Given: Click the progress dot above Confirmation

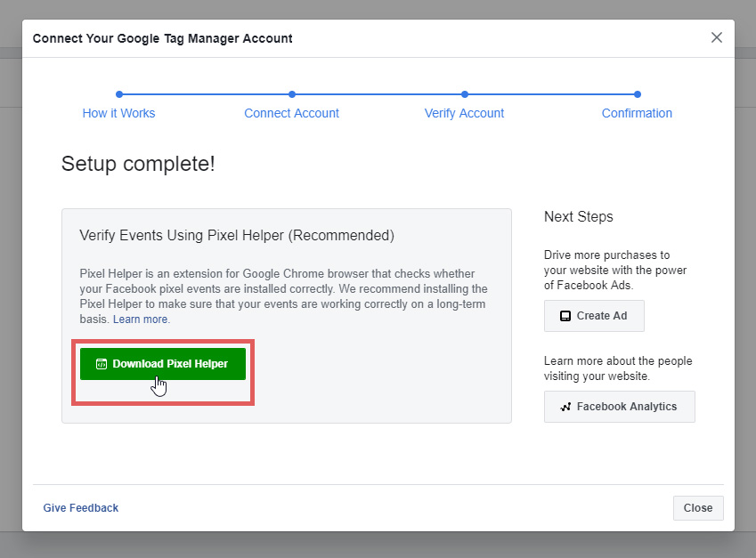Looking at the screenshot, I should click(638, 94).
